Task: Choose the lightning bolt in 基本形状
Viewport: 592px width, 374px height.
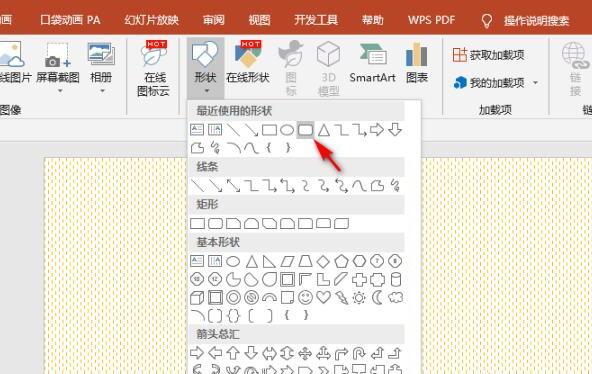Action: coord(341,298)
